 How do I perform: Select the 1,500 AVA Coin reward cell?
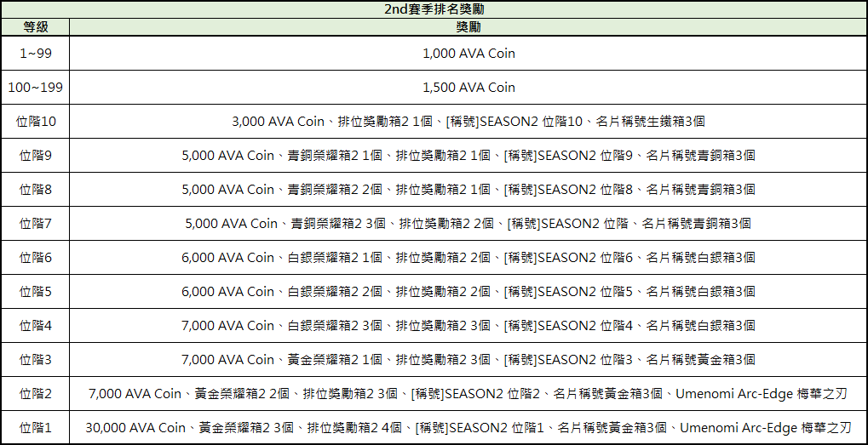(468, 87)
